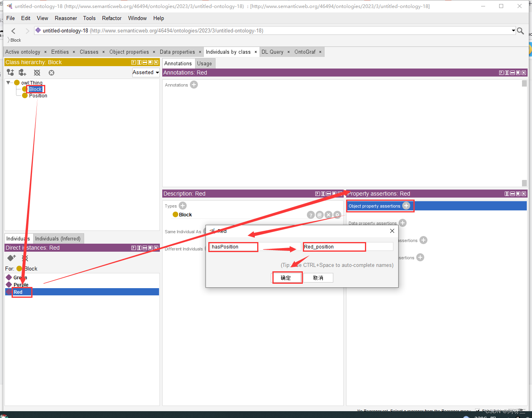Click 确定 to confirm the dialog
Viewport: 532px width, 418px height.
click(x=286, y=278)
